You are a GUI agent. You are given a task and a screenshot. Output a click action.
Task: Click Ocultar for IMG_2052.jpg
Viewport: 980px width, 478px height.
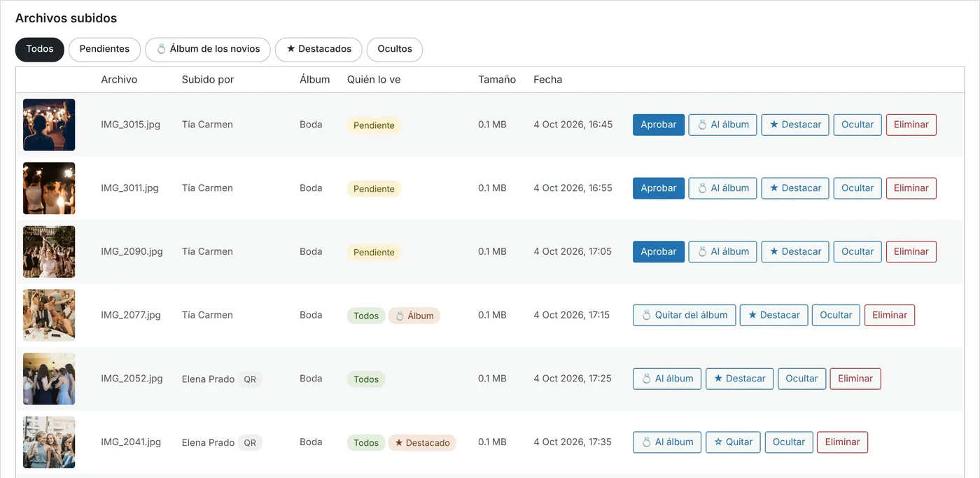click(801, 379)
